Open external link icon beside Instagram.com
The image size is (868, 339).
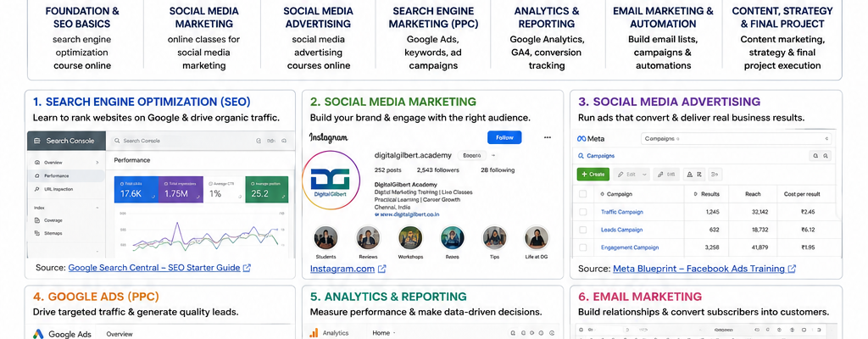point(382,269)
